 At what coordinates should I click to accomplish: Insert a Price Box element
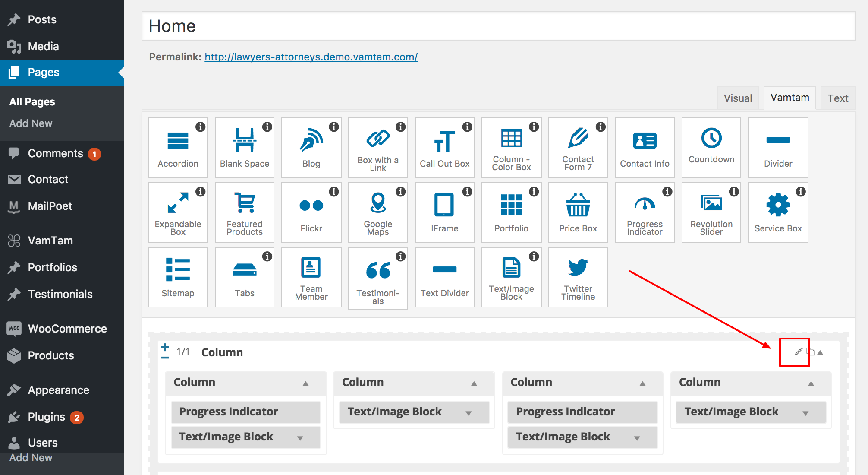(x=578, y=212)
